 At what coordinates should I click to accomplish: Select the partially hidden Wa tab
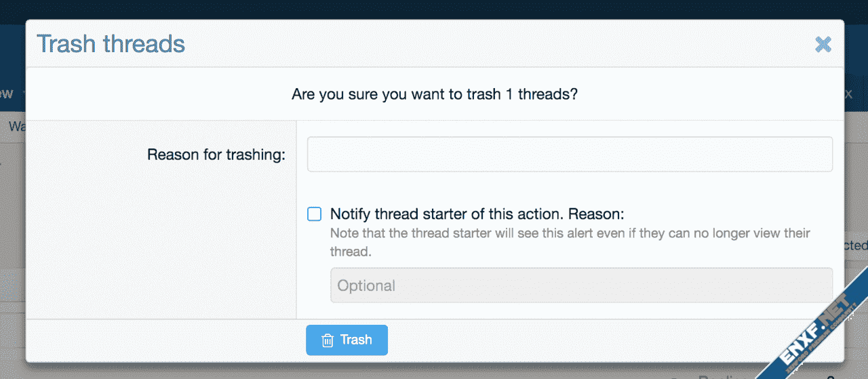click(x=16, y=127)
